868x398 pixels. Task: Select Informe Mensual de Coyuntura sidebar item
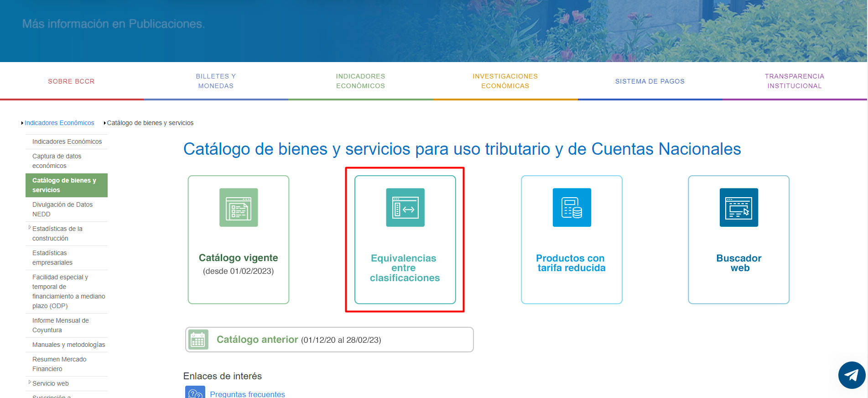pyautogui.click(x=61, y=325)
